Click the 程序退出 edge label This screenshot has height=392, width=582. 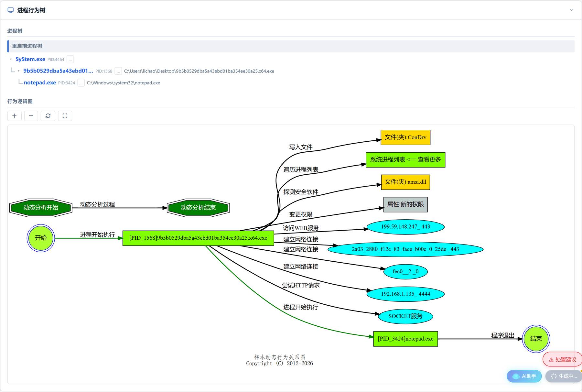503,335
